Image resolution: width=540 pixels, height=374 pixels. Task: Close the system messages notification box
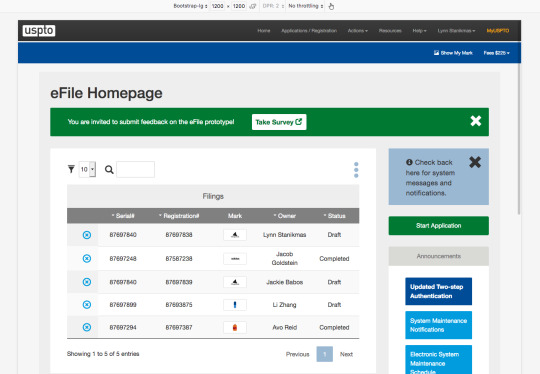coord(475,162)
